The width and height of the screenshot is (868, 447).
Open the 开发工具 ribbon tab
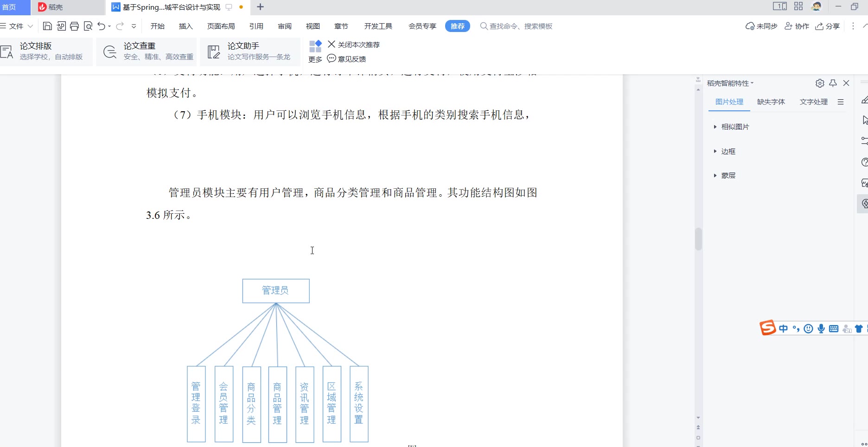coord(378,26)
